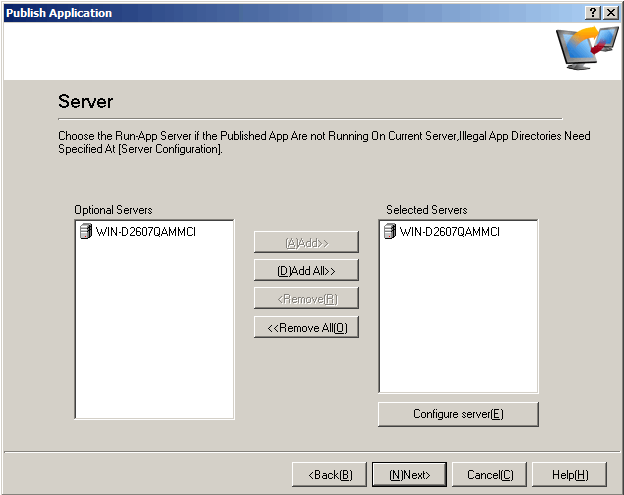This screenshot has height=495, width=624.
Task: Go back with the <Back(B) button
Action: 329,475
